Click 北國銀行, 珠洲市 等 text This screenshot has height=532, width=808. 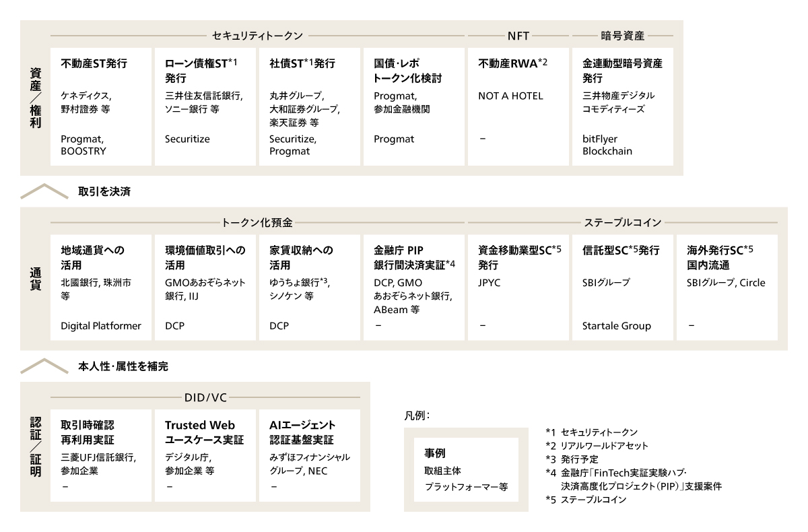coord(97,289)
